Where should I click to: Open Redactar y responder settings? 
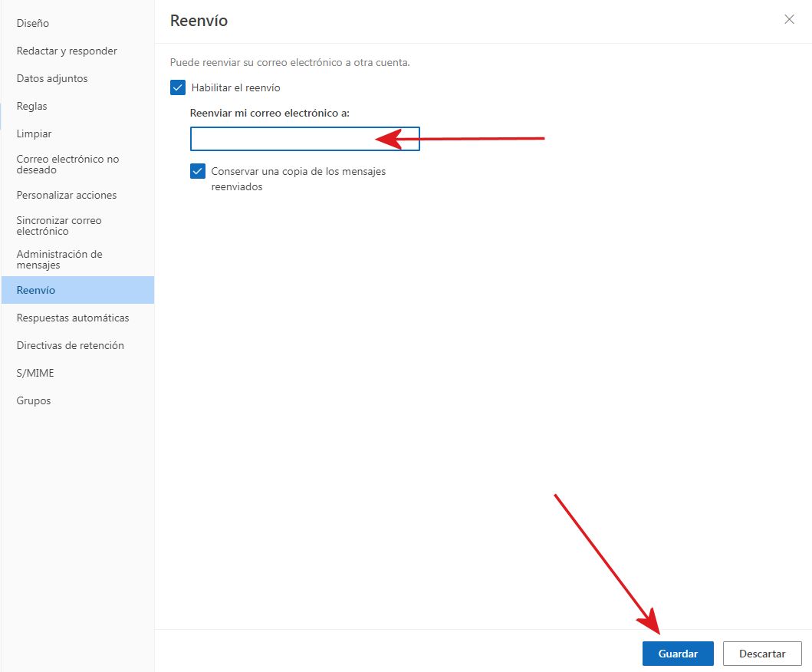point(77,51)
